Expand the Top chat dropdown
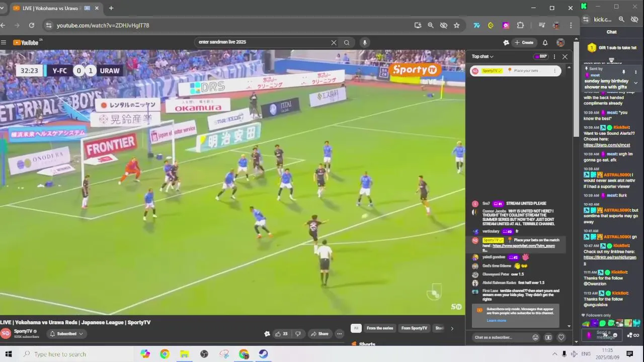Image resolution: width=644 pixels, height=362 pixels. (x=482, y=57)
